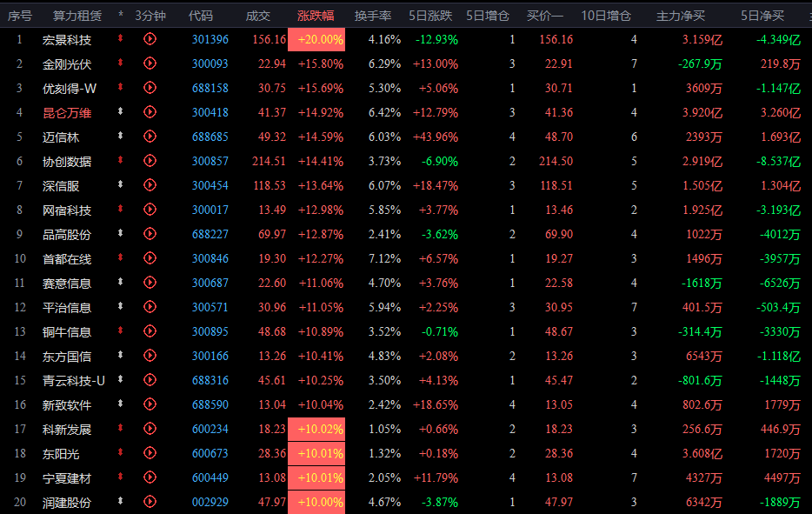This screenshot has width=812, height=514.
Task: Click the play icon in 迈信林 row
Action: [x=150, y=137]
